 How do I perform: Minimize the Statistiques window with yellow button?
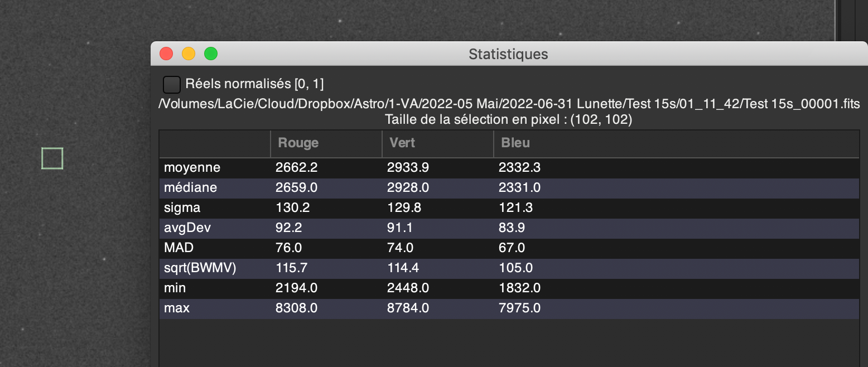coord(189,54)
